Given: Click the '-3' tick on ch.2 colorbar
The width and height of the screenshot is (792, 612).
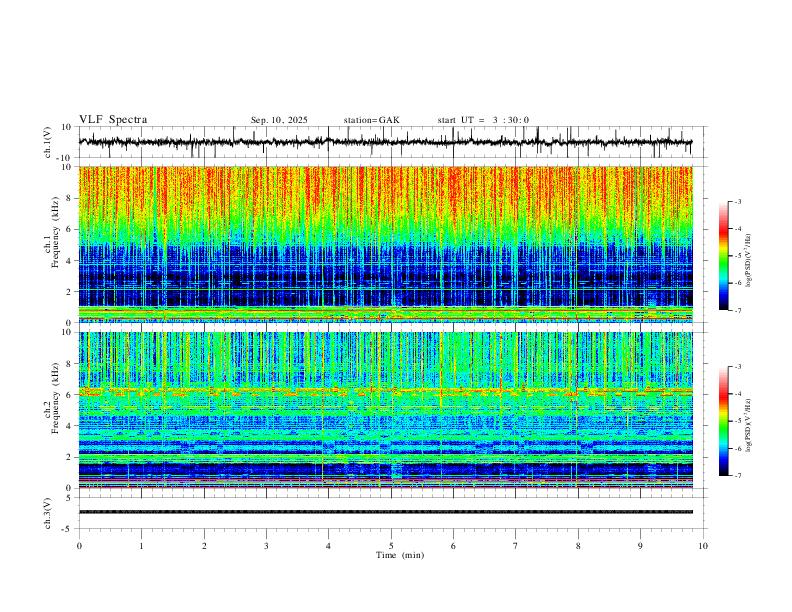Looking at the screenshot, I should [x=738, y=367].
